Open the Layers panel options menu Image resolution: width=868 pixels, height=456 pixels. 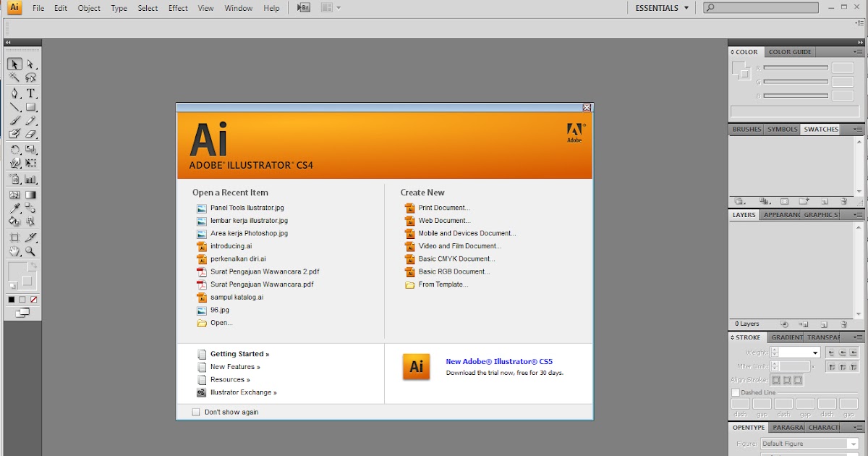coord(859,215)
